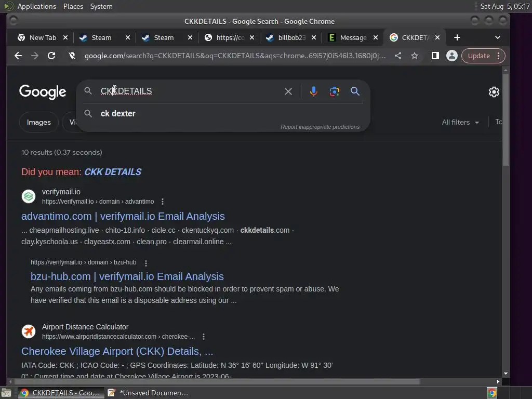Open the new tab plus button
532x399 pixels.
tap(457, 37)
